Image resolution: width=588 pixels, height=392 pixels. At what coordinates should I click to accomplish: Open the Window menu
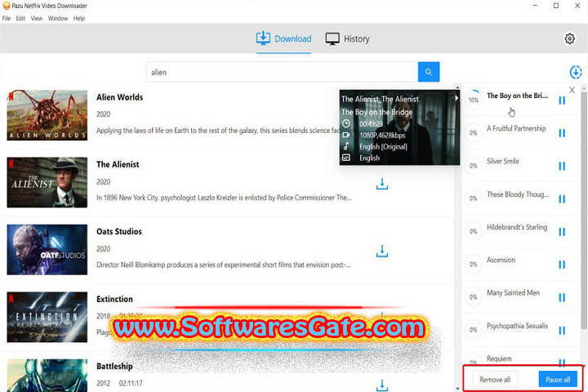pyautogui.click(x=58, y=19)
